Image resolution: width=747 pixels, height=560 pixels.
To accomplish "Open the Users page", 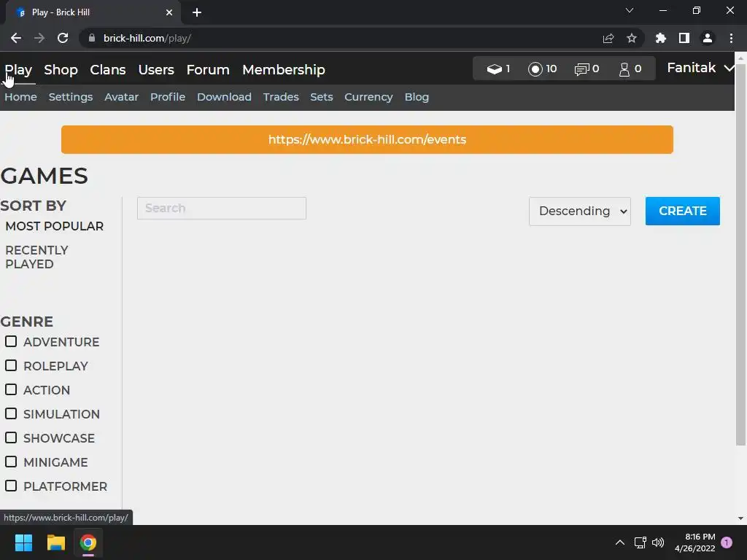I will point(156,69).
